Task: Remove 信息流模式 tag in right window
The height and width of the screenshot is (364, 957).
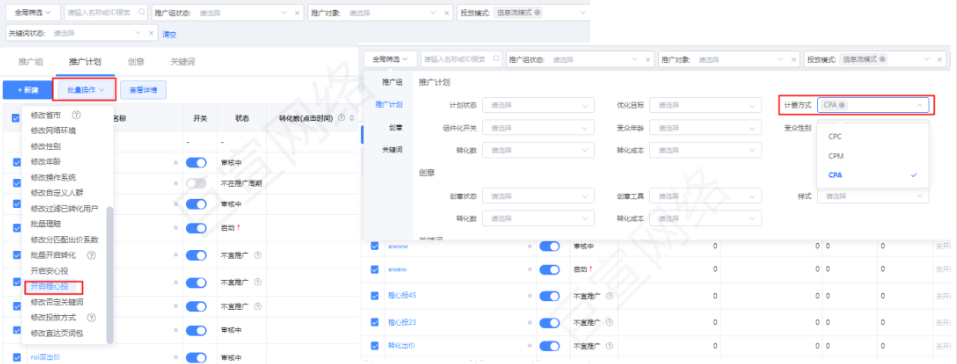Action: (x=882, y=60)
